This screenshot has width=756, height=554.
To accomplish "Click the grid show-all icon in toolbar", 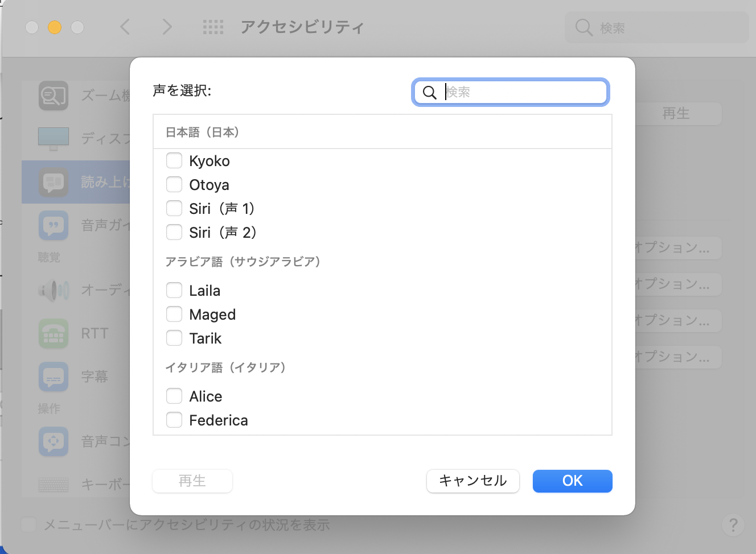I will point(213,27).
